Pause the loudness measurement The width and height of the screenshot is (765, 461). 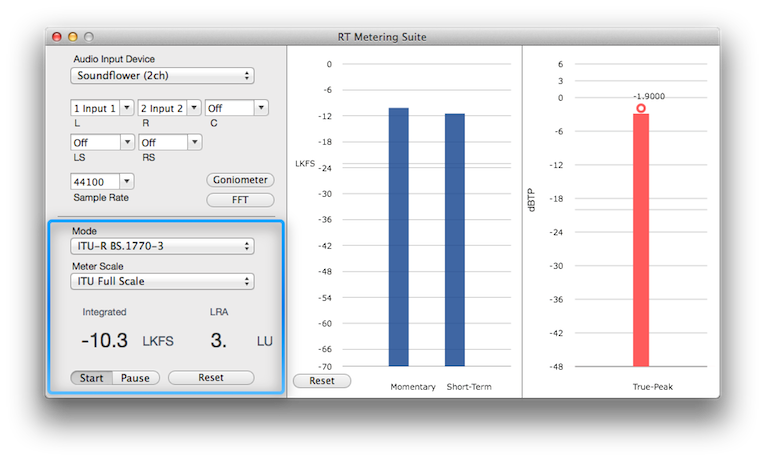tap(135, 378)
